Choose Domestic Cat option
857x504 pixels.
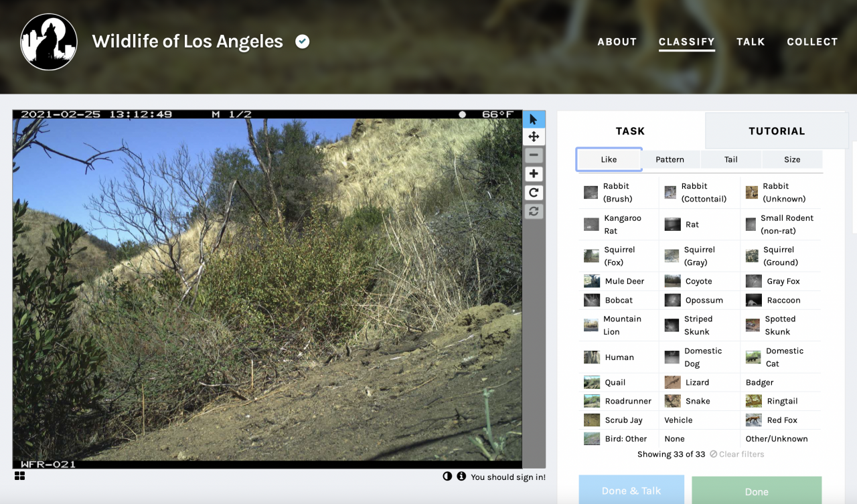click(781, 357)
